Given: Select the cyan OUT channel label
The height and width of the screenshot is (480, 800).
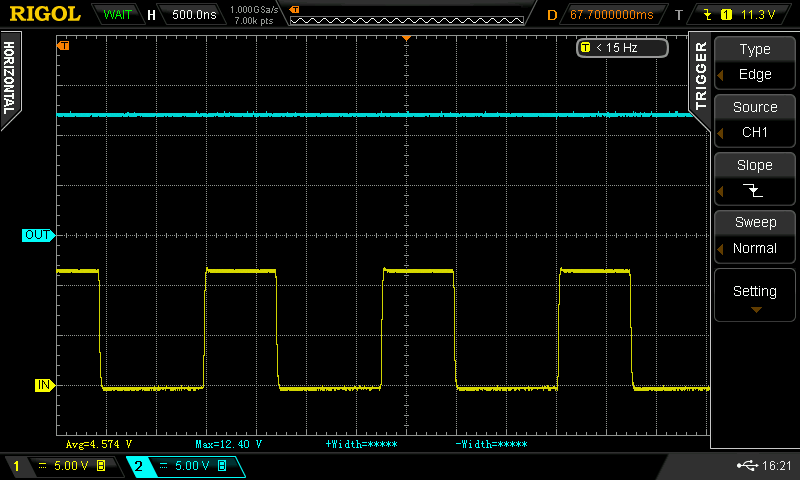Looking at the screenshot, I should (38, 235).
